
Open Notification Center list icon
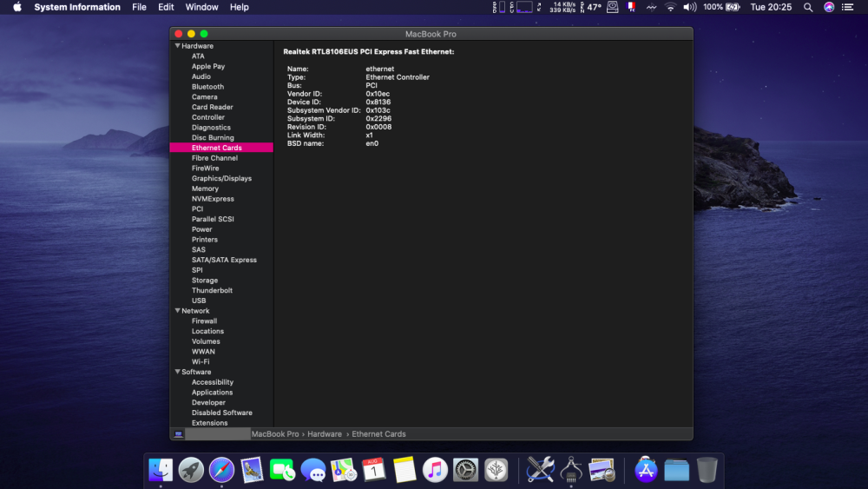[847, 7]
